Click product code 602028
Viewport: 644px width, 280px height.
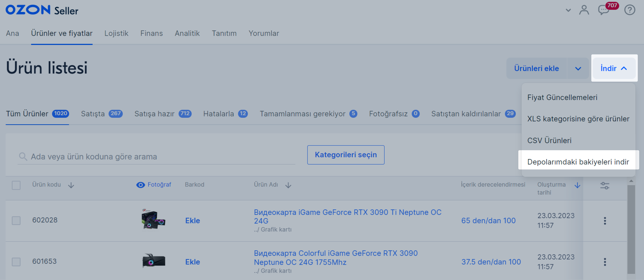tap(45, 220)
